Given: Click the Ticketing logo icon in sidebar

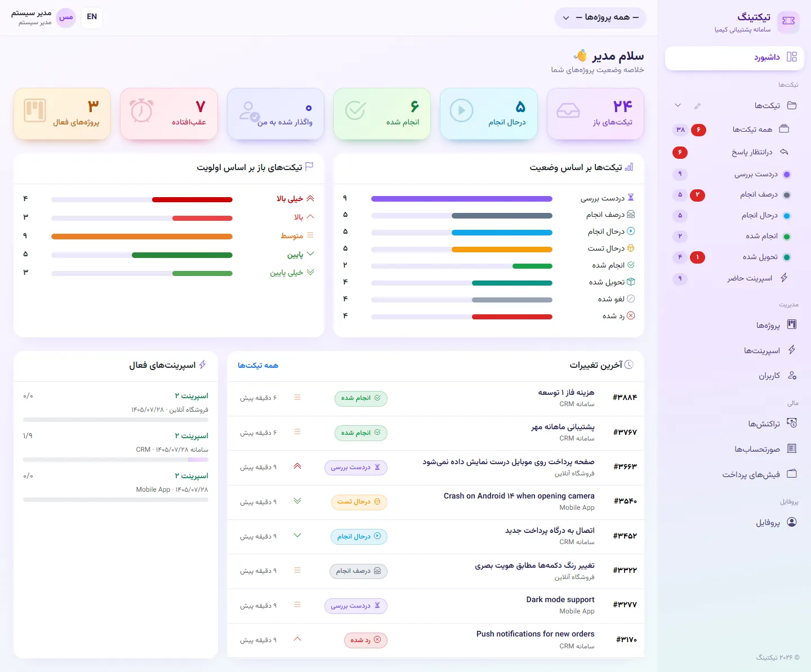Looking at the screenshot, I should coord(788,21).
